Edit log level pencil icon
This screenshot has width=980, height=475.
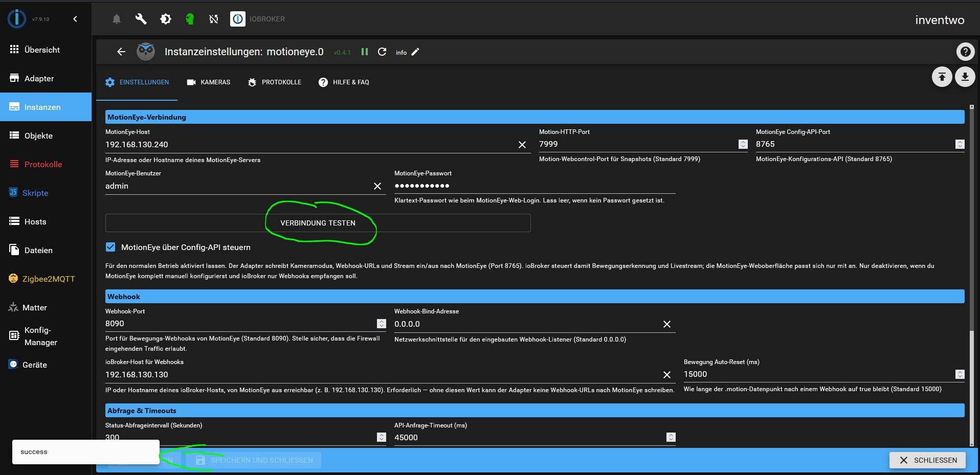[x=415, y=52]
